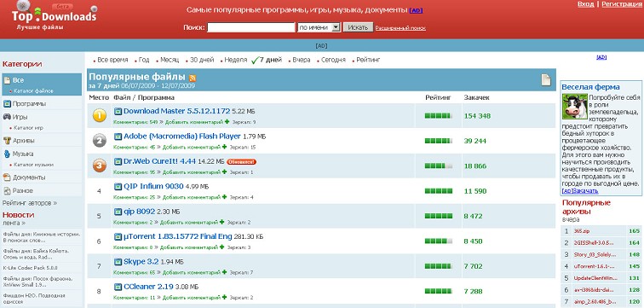The width and height of the screenshot is (644, 308).
Task: Click the file icon next to Download Master
Action: click(118, 111)
